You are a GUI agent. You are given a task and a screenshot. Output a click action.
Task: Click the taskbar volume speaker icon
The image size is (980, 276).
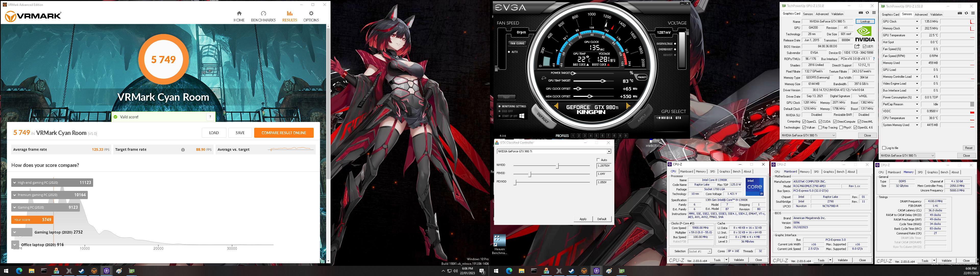coord(455,271)
